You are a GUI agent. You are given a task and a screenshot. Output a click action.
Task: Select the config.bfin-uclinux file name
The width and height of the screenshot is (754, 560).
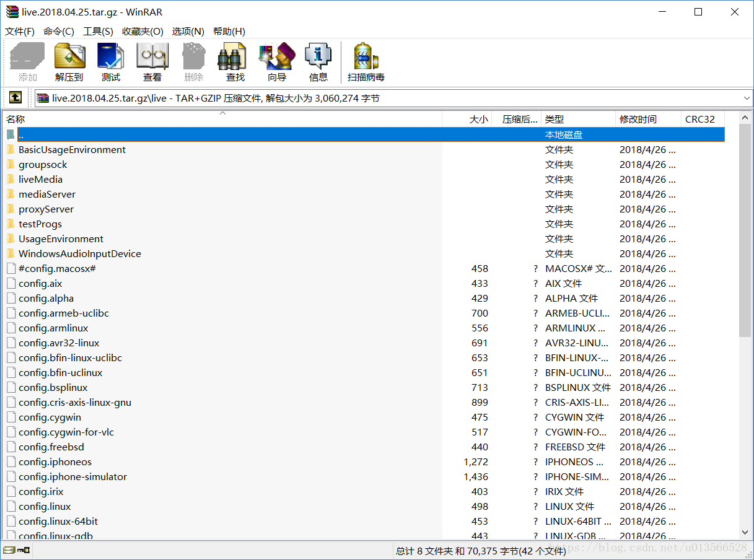pyautogui.click(x=61, y=372)
